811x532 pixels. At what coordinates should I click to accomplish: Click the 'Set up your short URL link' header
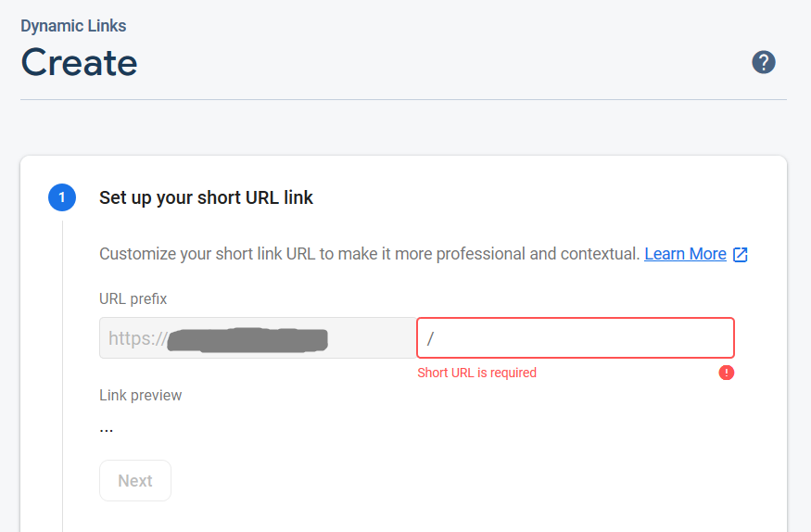(206, 197)
